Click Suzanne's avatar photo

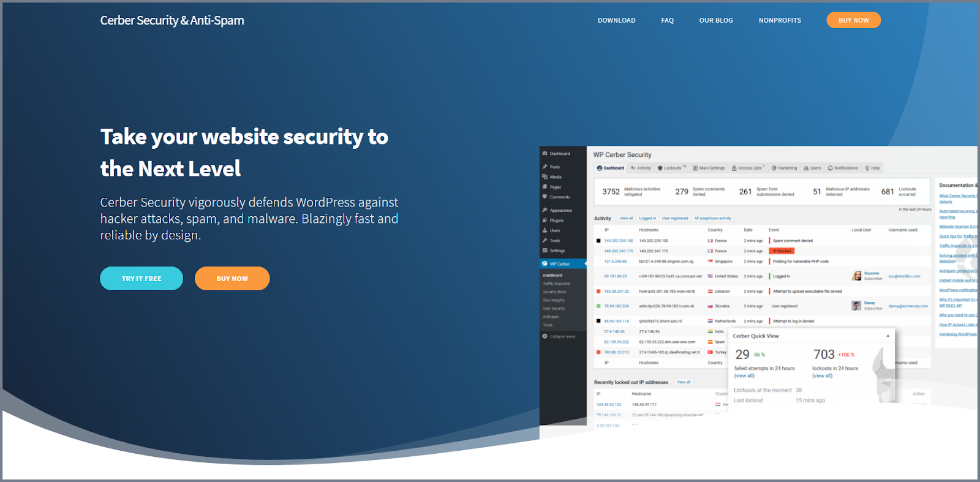(857, 276)
